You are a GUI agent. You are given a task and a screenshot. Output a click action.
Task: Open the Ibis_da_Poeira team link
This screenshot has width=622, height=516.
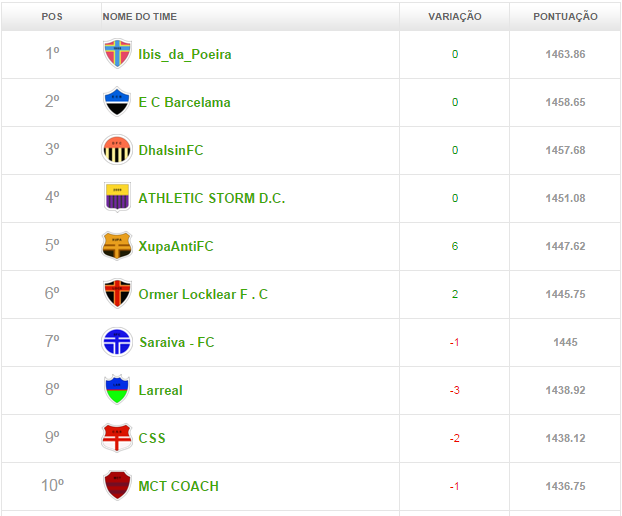pos(185,54)
